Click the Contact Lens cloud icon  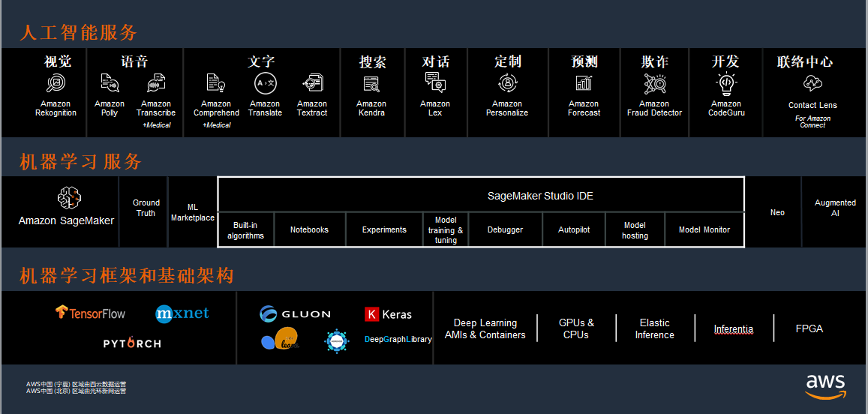[812, 84]
